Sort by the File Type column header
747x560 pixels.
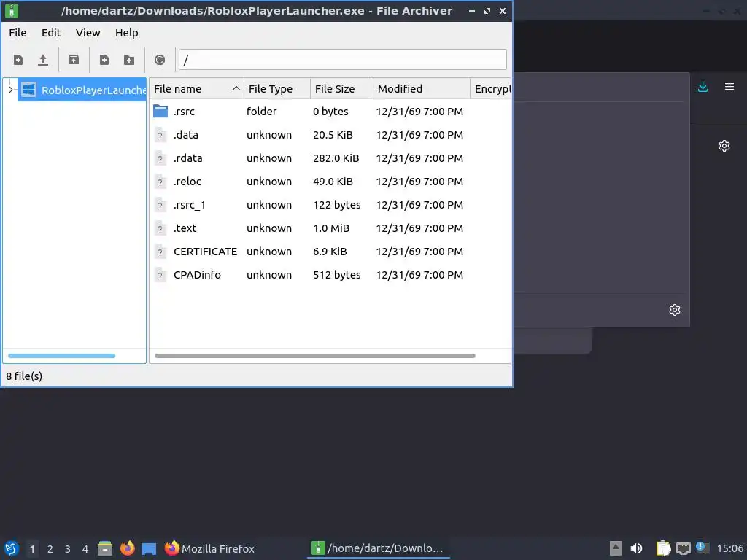[x=276, y=89]
